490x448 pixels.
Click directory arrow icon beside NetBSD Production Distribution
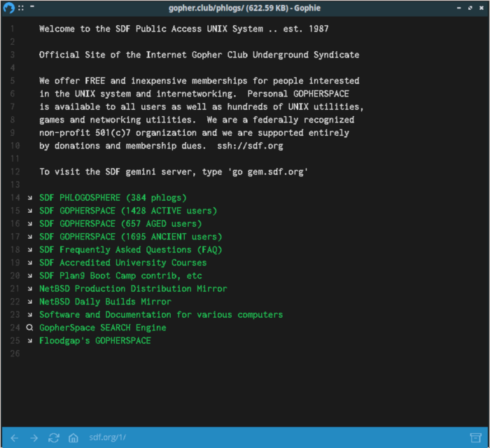29,288
